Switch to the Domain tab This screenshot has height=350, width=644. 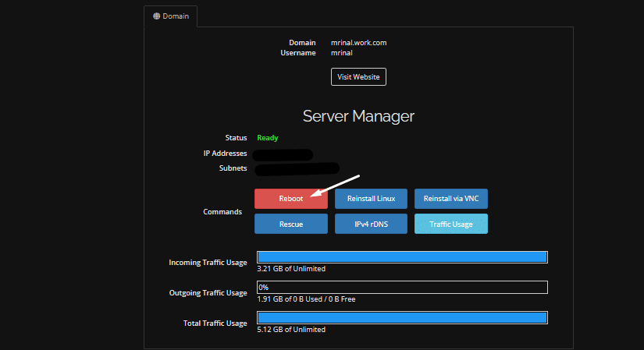coord(171,16)
